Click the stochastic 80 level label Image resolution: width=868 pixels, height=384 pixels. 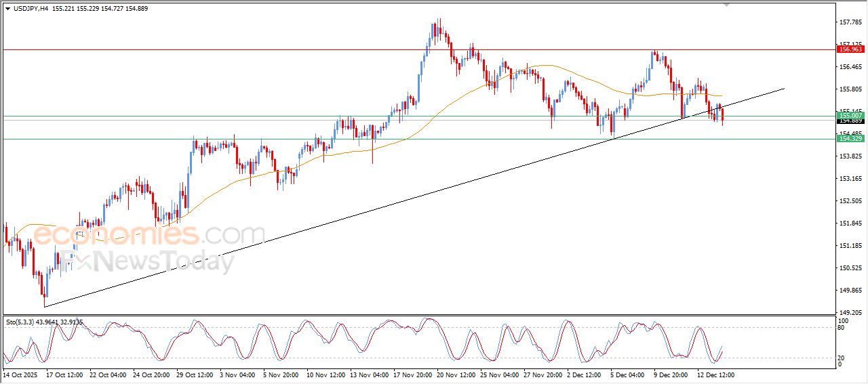842,328
